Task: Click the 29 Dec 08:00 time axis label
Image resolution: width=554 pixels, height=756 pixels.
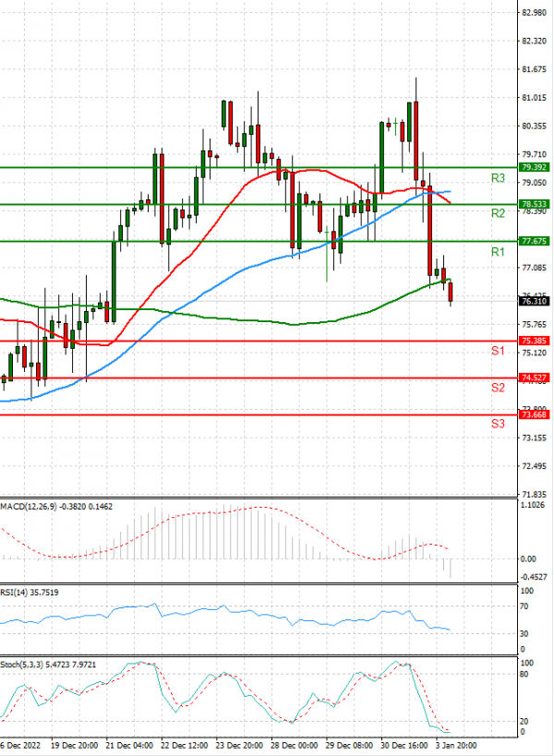Action: click(349, 746)
